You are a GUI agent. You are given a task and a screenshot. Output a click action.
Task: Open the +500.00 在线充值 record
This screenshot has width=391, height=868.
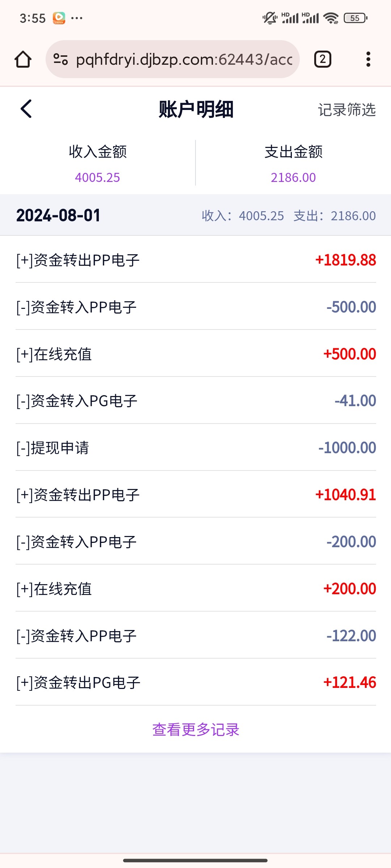(195, 354)
